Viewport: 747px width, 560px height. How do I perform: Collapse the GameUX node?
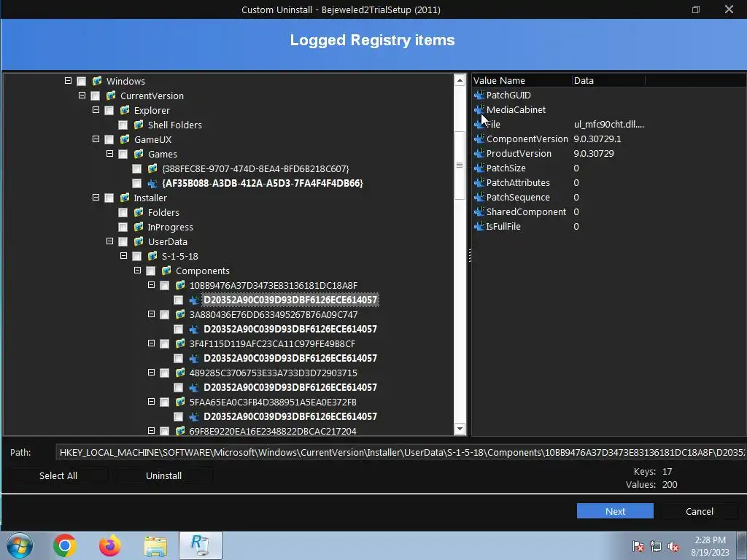pyautogui.click(x=96, y=139)
